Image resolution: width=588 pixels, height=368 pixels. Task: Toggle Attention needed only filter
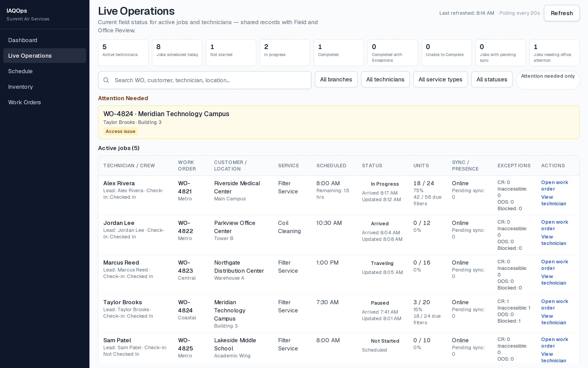548,80
